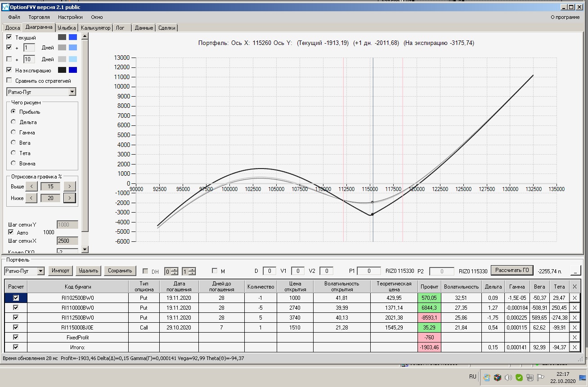This screenshot has height=387, width=588.
Task: Switch to the Сделки tab
Action: click(167, 28)
